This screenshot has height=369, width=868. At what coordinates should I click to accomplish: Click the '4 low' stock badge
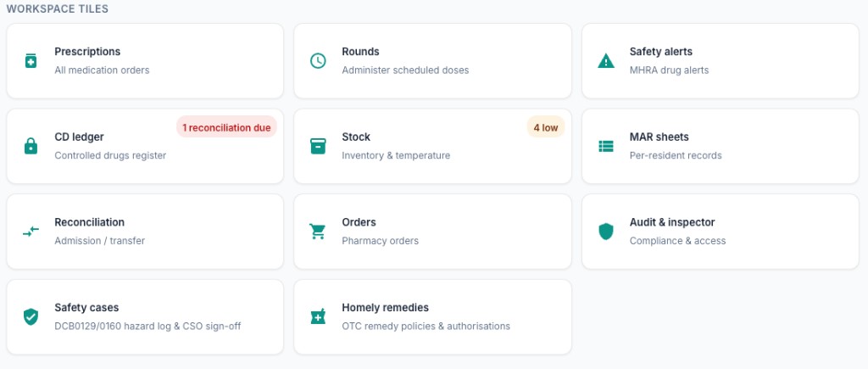(546, 127)
